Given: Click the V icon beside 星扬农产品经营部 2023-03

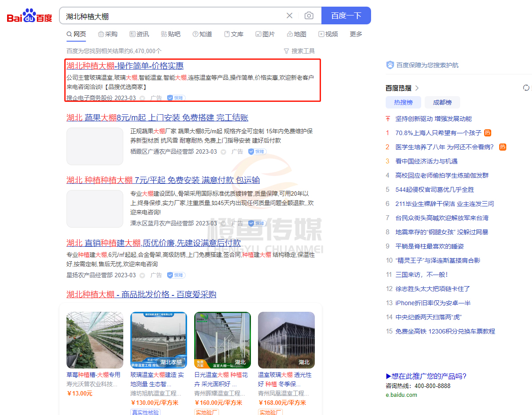Looking at the screenshot, I should click(x=142, y=275).
